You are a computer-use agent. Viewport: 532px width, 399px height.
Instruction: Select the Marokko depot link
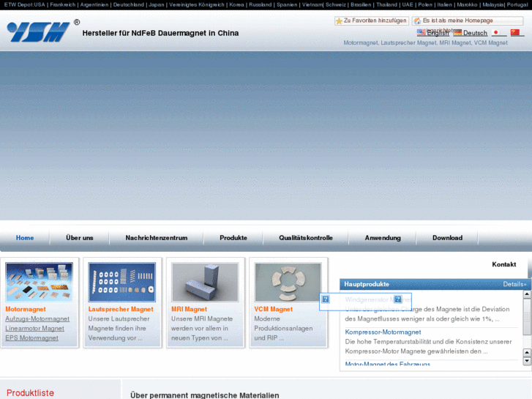(x=467, y=4)
